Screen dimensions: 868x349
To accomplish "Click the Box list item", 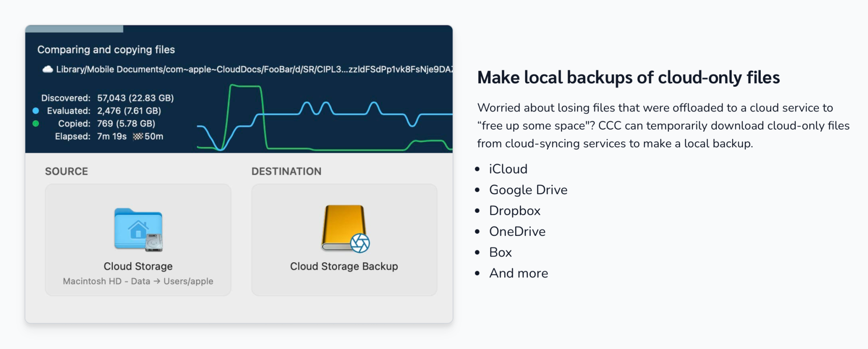I will [500, 252].
